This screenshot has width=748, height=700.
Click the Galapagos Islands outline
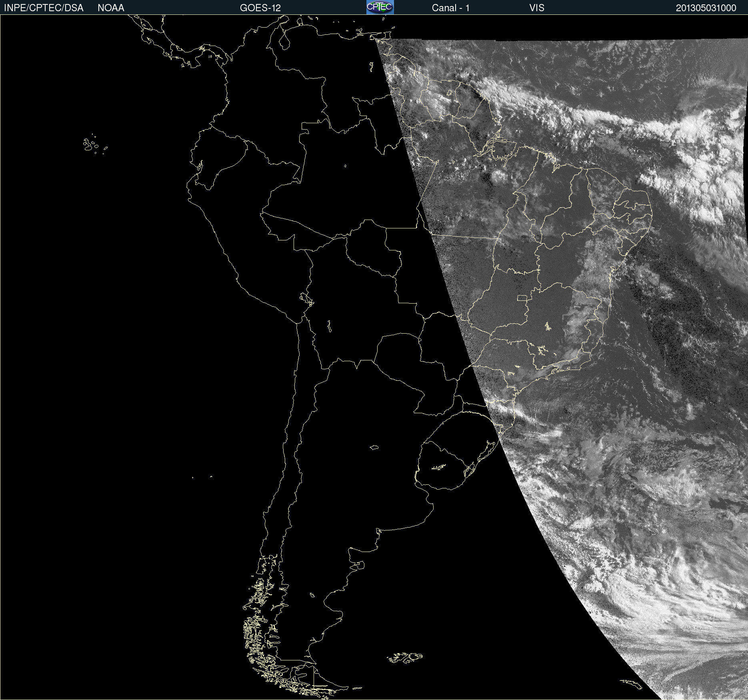tap(95, 144)
